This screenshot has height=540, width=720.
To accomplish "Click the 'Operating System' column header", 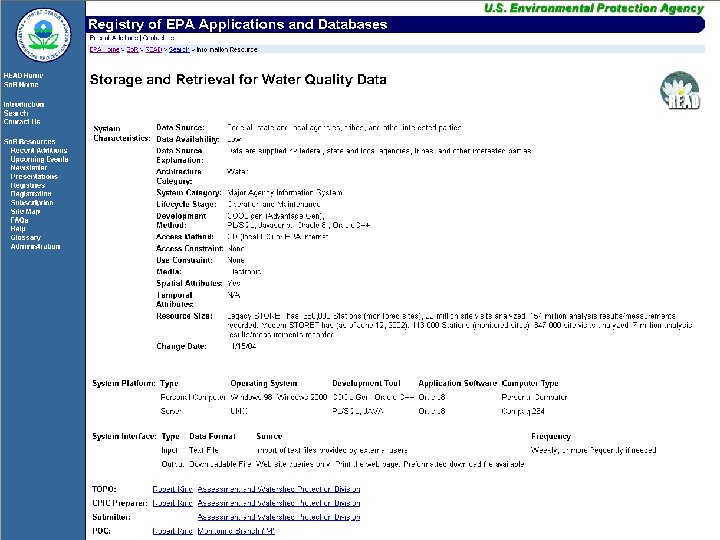I will (264, 383).
